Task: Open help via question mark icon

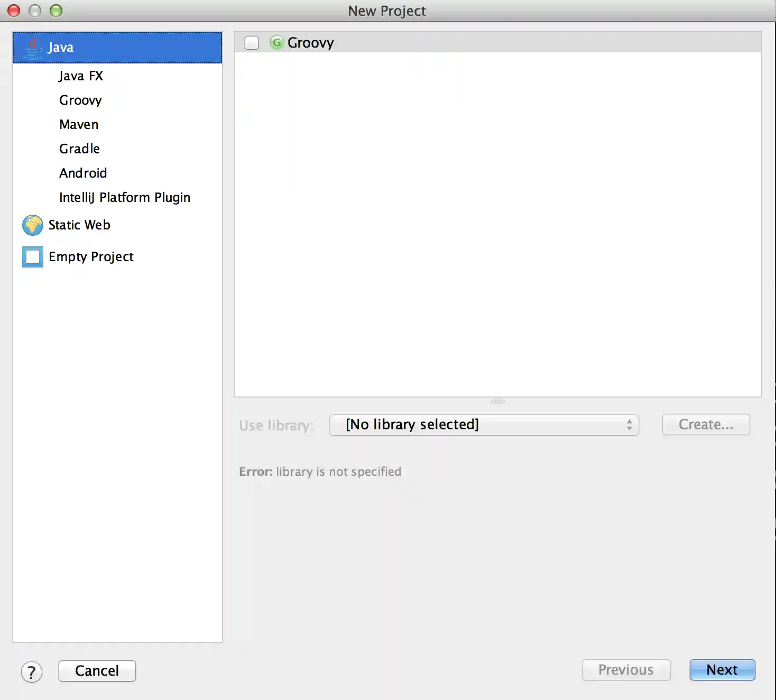Action: tap(32, 672)
